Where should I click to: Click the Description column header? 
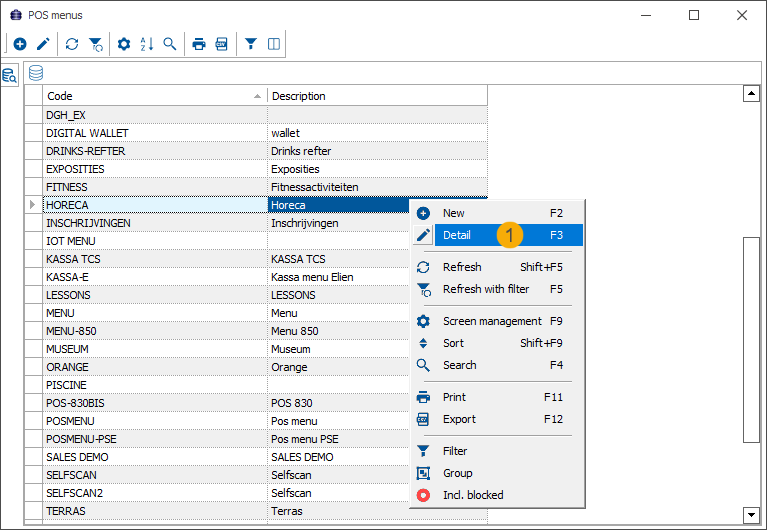(370, 96)
